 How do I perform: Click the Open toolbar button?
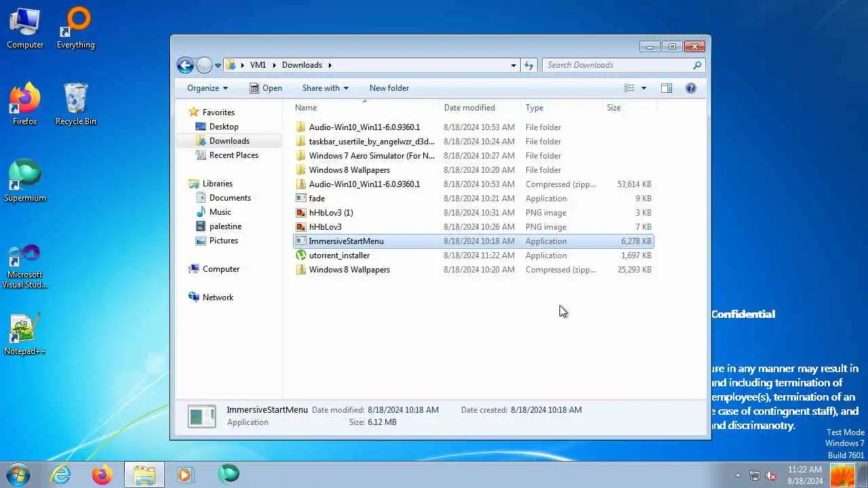click(265, 88)
